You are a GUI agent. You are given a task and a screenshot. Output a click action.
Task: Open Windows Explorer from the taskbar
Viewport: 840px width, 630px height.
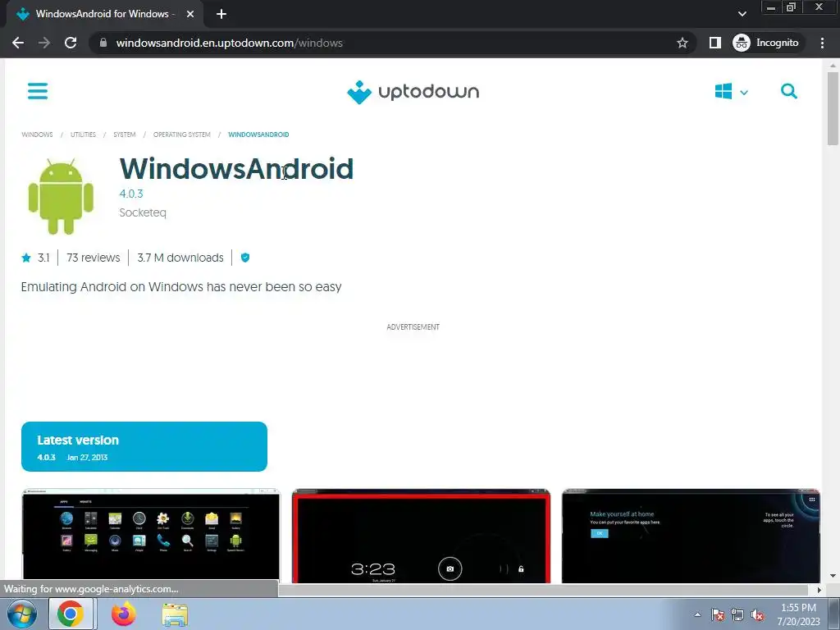pos(176,614)
